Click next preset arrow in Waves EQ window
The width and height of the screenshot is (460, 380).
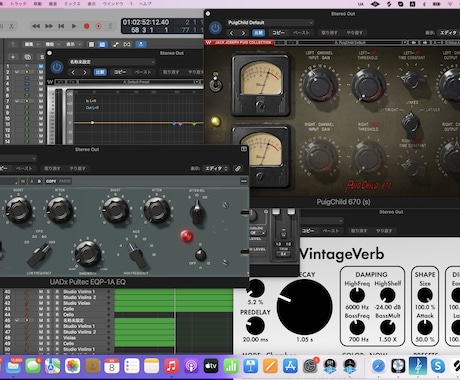(85, 72)
